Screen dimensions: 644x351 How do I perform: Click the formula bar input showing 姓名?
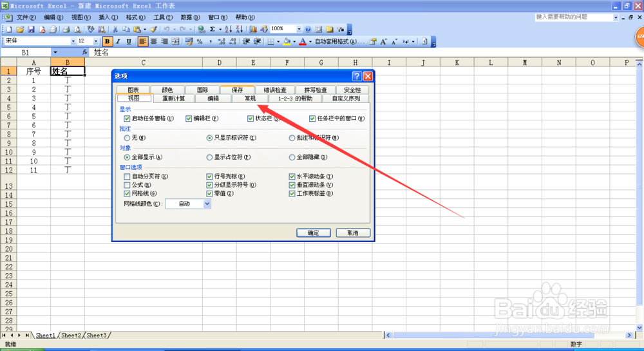366,53
